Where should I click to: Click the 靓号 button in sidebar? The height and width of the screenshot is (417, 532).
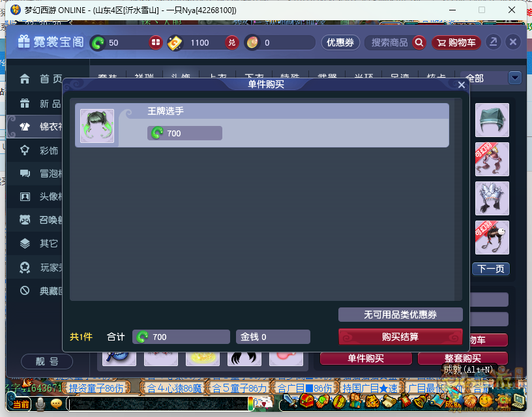pyautogui.click(x=47, y=362)
